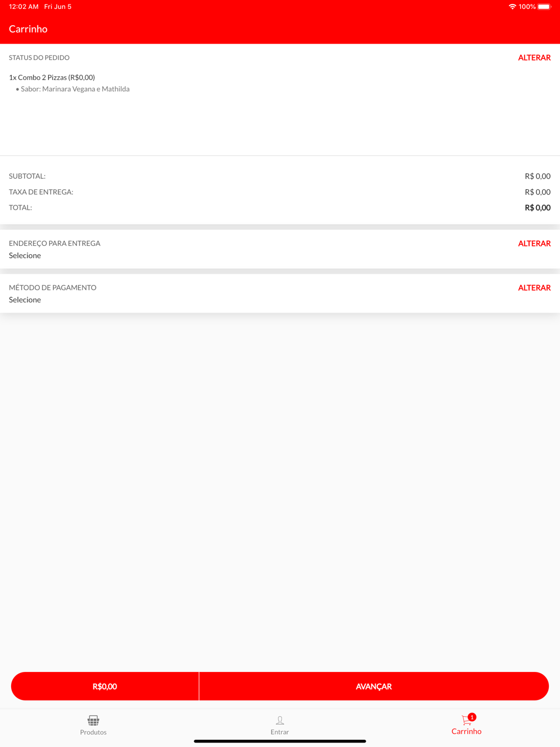Select the 1x Combo 2 Pizzas item
Image resolution: width=560 pixels, height=747 pixels.
[x=52, y=77]
